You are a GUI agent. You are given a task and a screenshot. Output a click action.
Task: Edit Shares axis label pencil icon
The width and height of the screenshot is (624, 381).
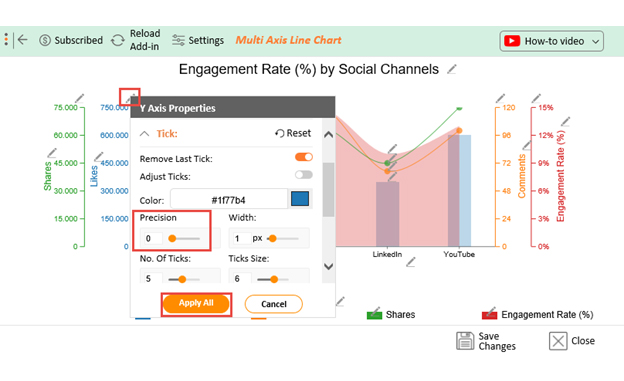52,152
